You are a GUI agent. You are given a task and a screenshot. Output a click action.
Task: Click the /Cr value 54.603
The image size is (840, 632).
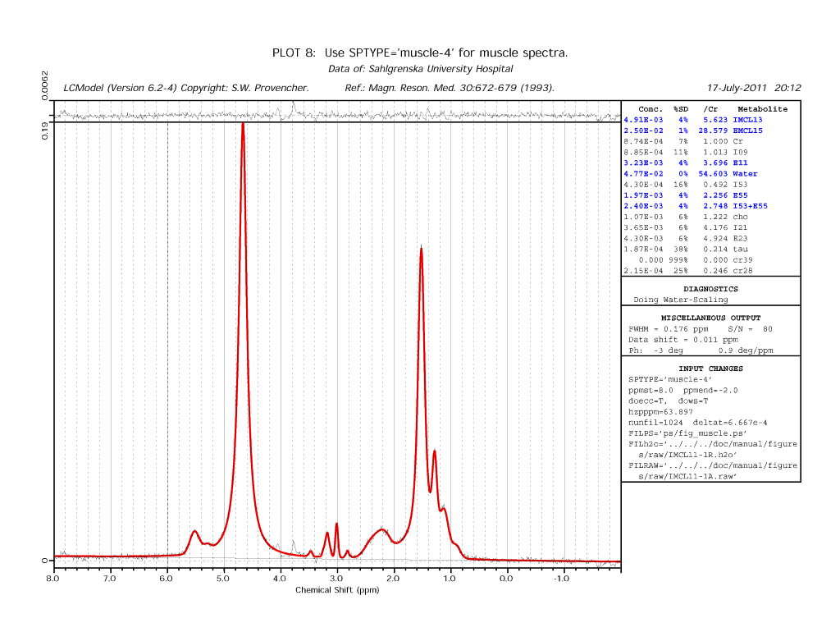click(713, 174)
